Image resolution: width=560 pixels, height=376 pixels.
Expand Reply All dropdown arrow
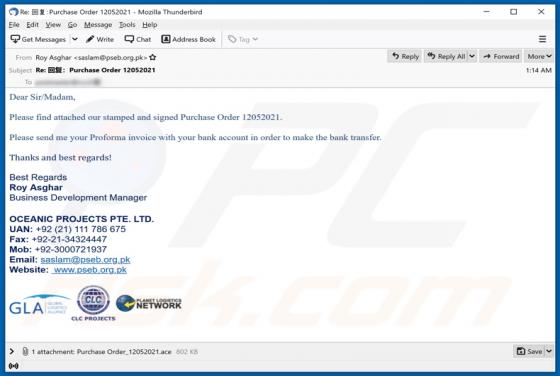472,56
